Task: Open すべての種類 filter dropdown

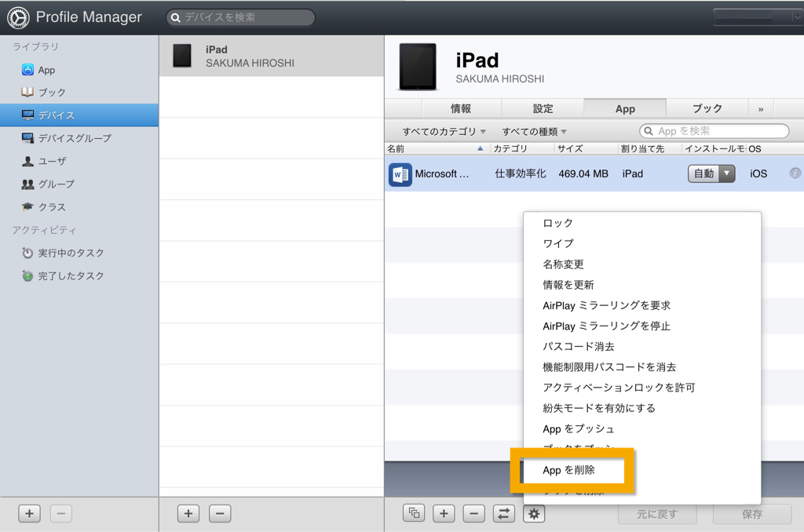Action: 534,132
